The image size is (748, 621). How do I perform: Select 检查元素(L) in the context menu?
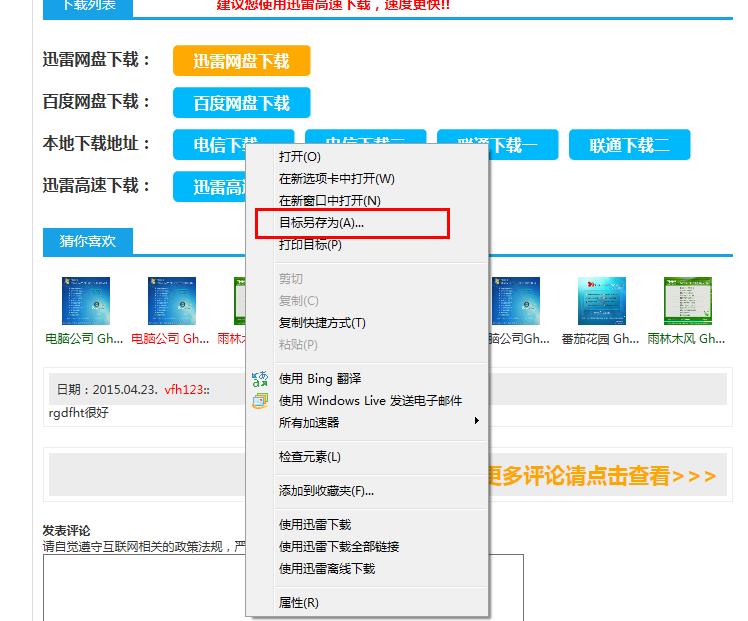pos(310,457)
